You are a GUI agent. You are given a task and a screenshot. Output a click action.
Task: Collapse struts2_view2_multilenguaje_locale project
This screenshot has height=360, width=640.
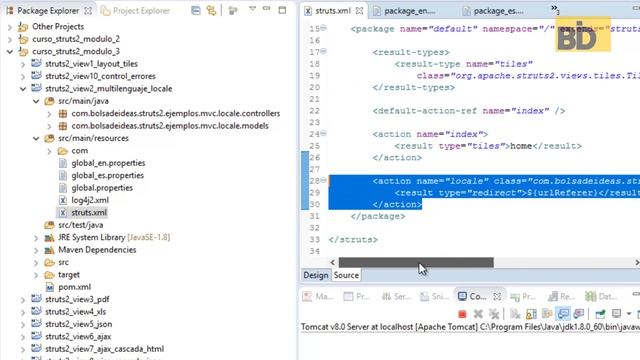[x=23, y=89]
